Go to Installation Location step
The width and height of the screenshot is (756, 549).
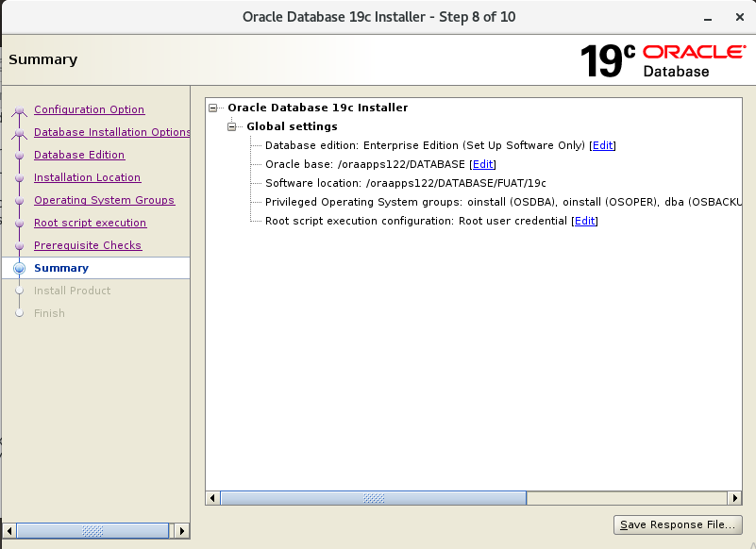click(x=87, y=177)
